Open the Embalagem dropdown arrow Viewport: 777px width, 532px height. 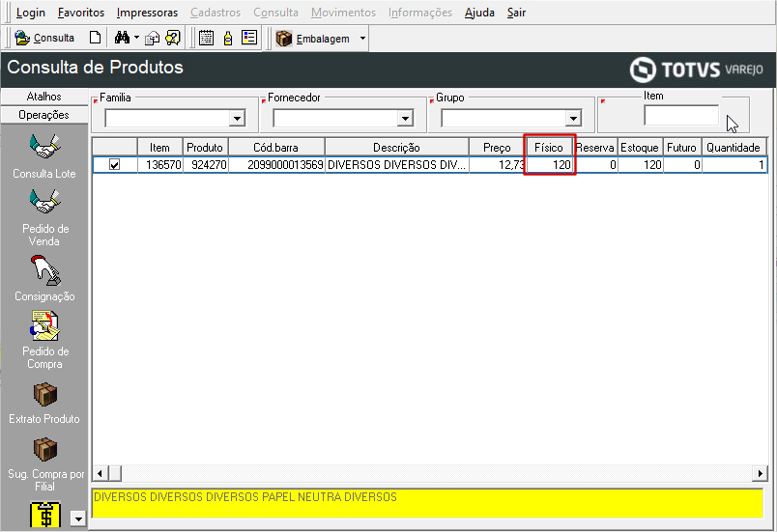[362, 38]
